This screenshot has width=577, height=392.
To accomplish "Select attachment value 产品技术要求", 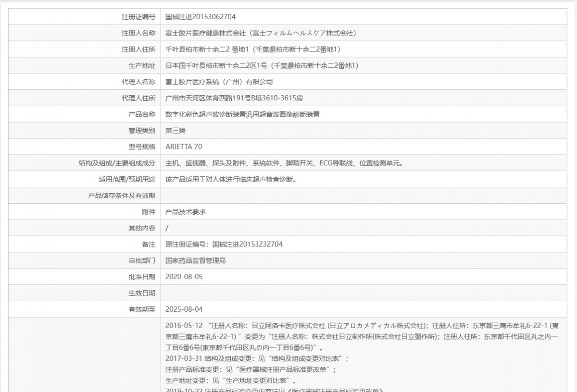I will [186, 213].
